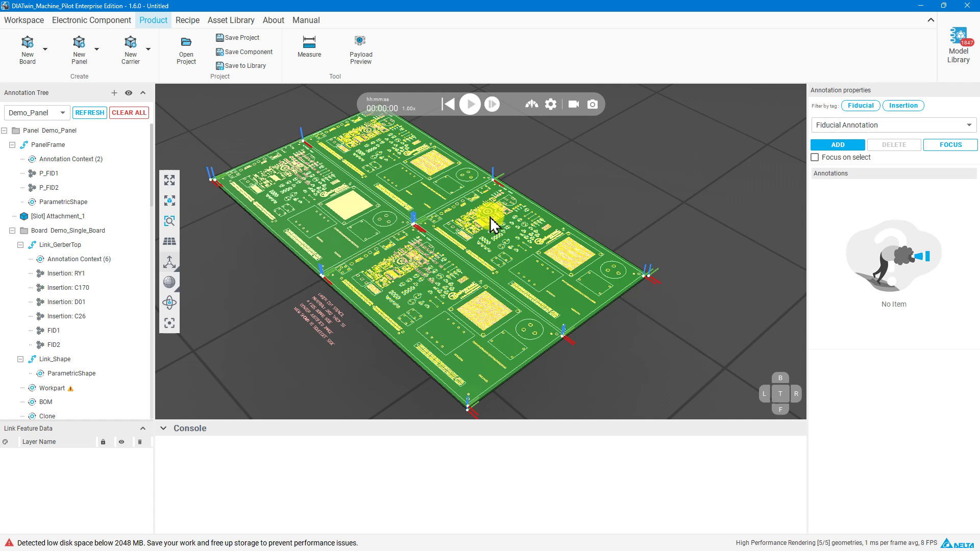This screenshot has height=551, width=980.
Task: Click the fit-all expand arrows viewport tool
Action: (169, 180)
